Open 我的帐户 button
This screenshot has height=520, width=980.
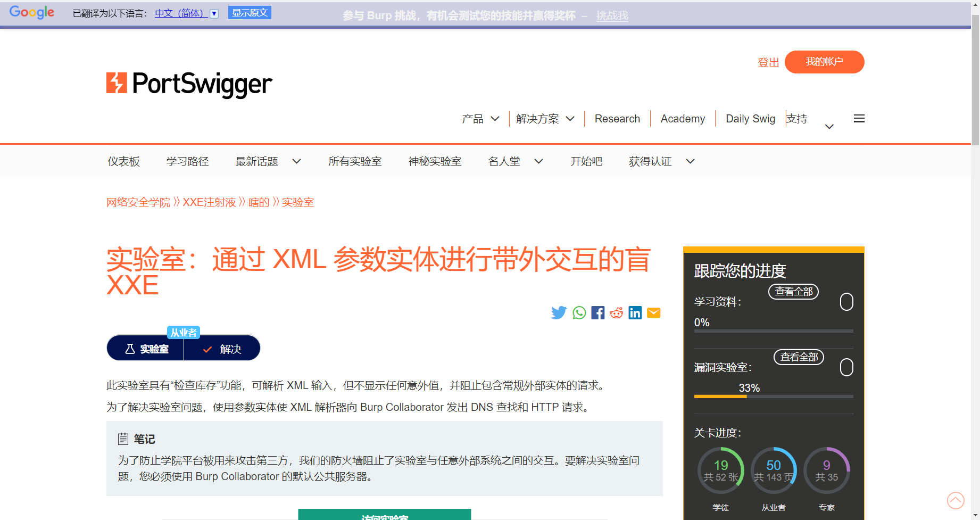tap(824, 62)
